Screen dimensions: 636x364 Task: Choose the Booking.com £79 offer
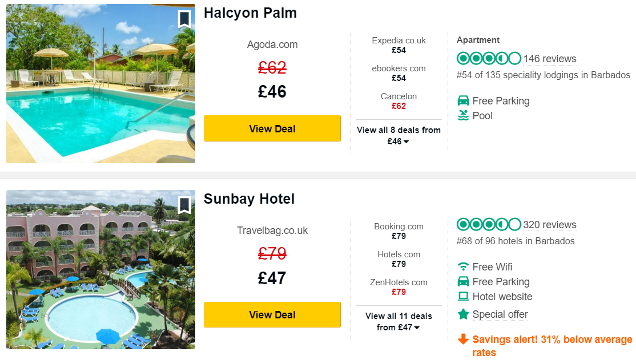[x=398, y=231]
